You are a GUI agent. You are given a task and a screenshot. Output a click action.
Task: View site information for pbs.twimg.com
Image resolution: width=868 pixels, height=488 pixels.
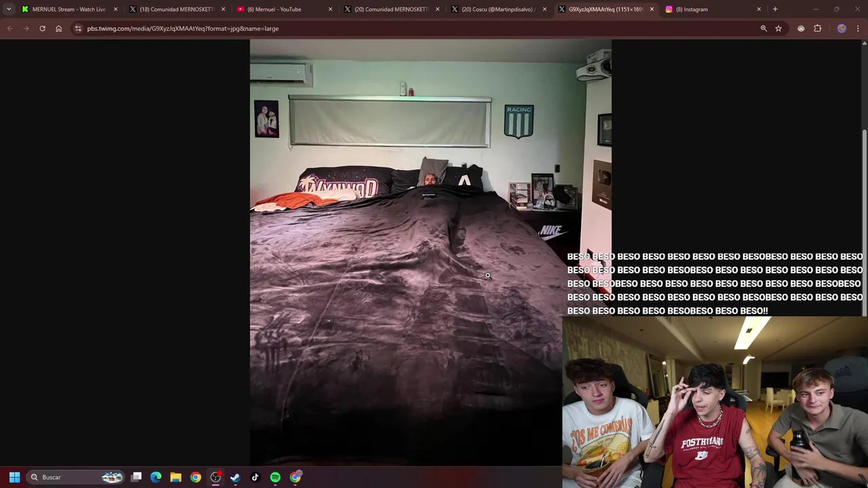pyautogui.click(x=78, y=28)
